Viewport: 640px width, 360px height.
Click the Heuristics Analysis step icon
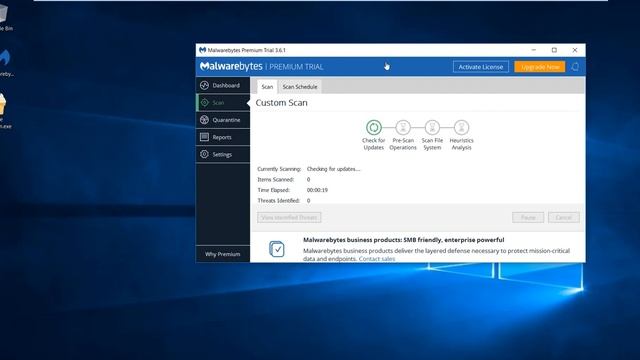click(x=462, y=127)
